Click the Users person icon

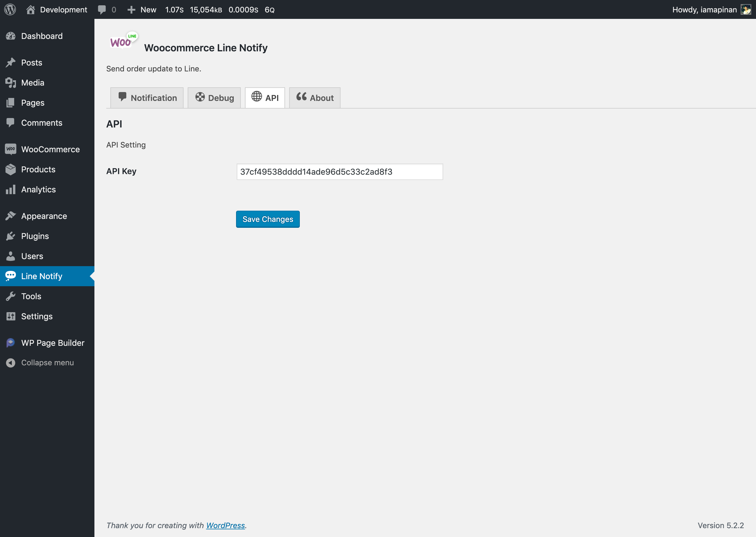(x=11, y=256)
